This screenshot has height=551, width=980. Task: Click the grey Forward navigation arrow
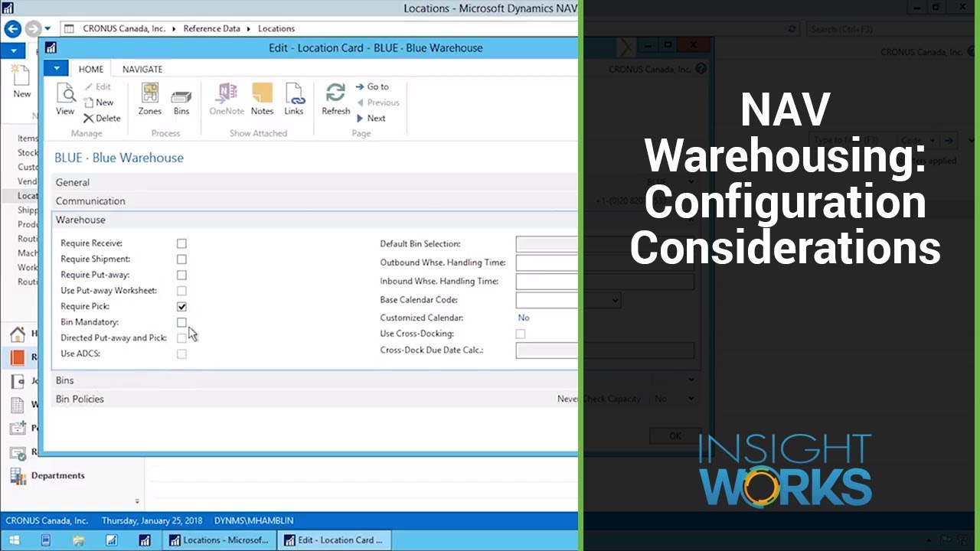click(32, 29)
